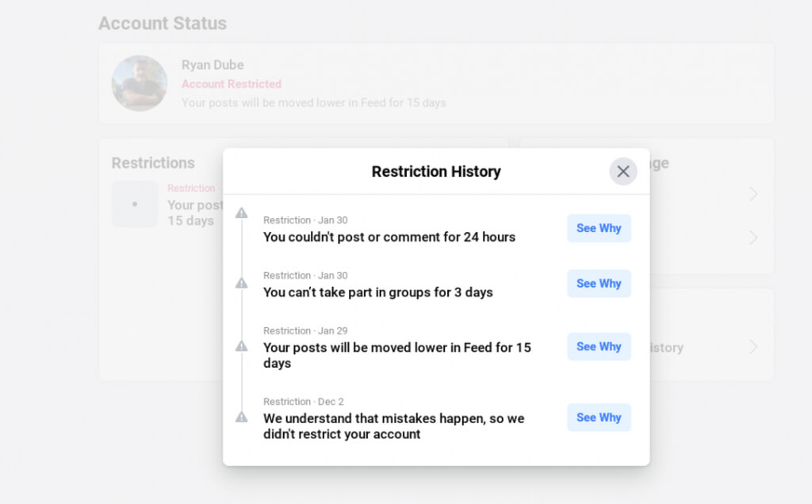The width and height of the screenshot is (812, 504).
Task: Click the Restriction History dialog title
Action: pos(436,171)
